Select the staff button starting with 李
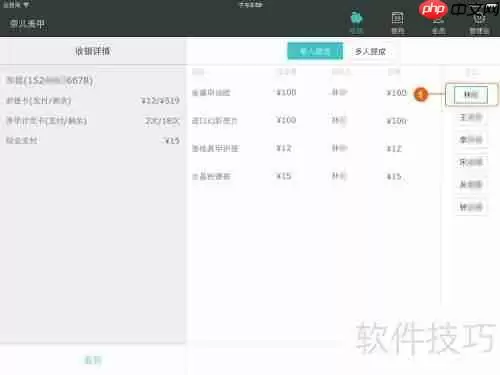Image resolution: width=500 pixels, height=375 pixels. [471, 139]
